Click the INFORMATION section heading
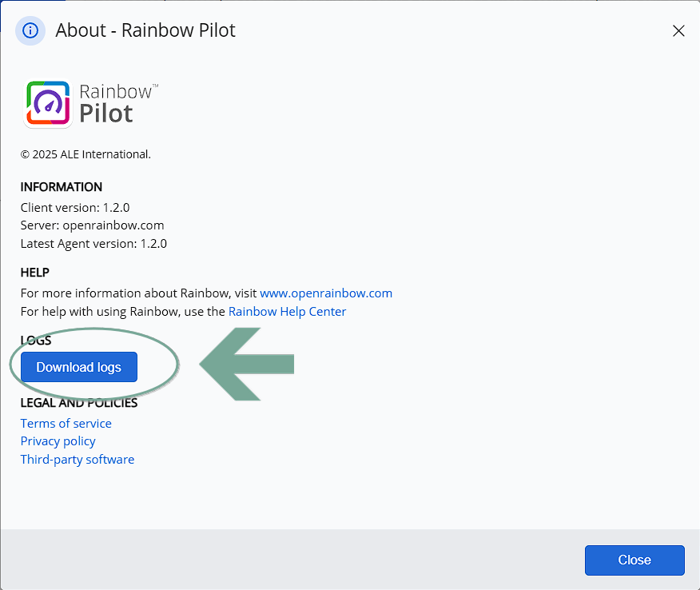The width and height of the screenshot is (700, 590). pos(62,187)
